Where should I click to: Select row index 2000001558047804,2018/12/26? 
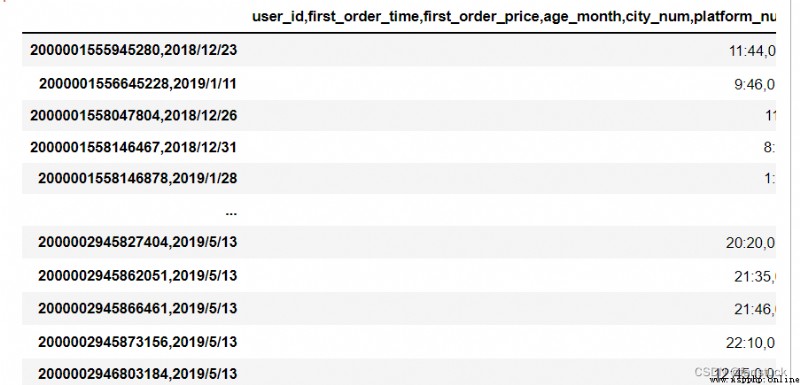tap(133, 115)
